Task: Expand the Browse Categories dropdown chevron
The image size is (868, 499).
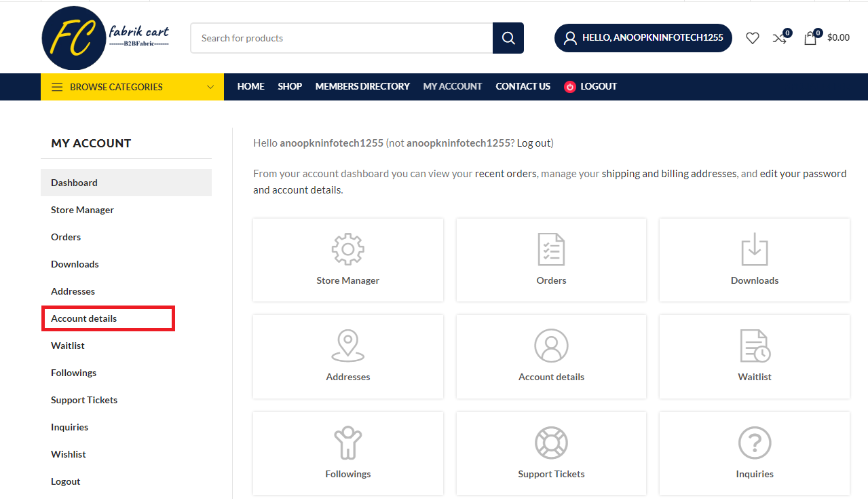Action: click(210, 87)
